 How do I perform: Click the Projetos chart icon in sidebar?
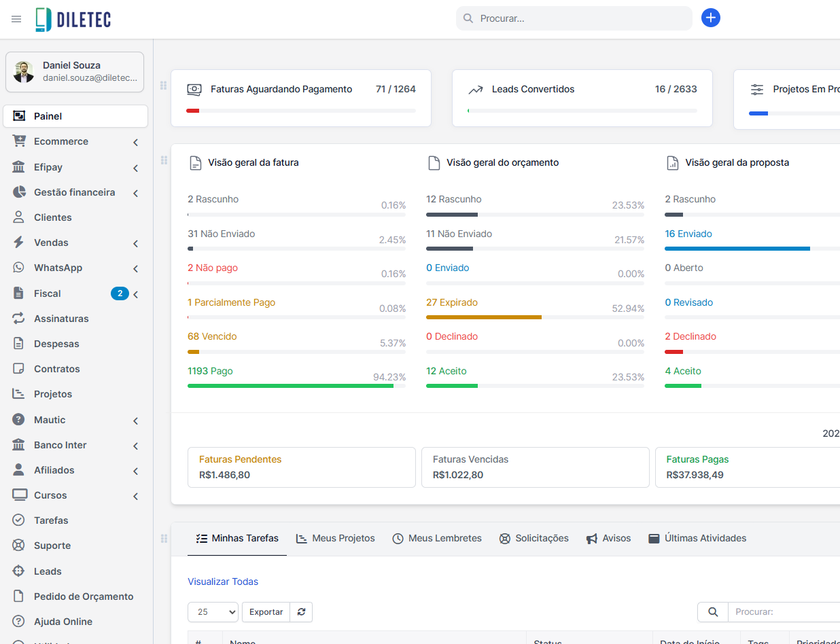click(x=19, y=394)
